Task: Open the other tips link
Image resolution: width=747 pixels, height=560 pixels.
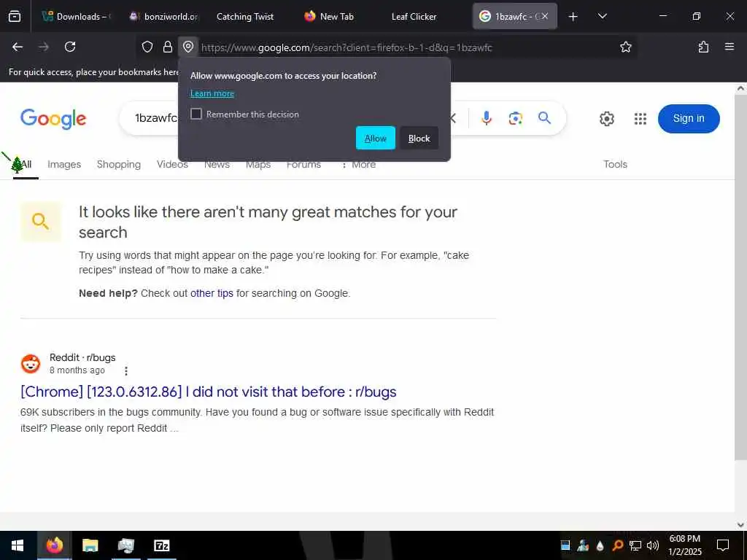Action: point(212,293)
